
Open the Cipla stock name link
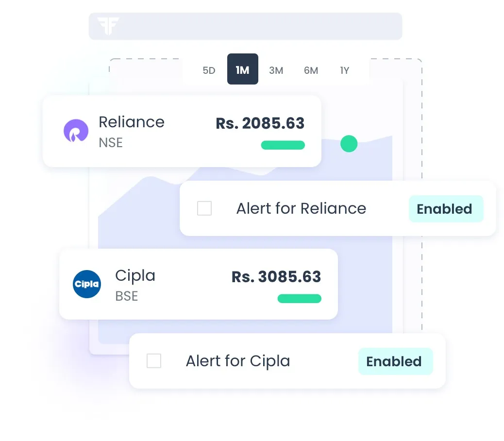coord(135,275)
